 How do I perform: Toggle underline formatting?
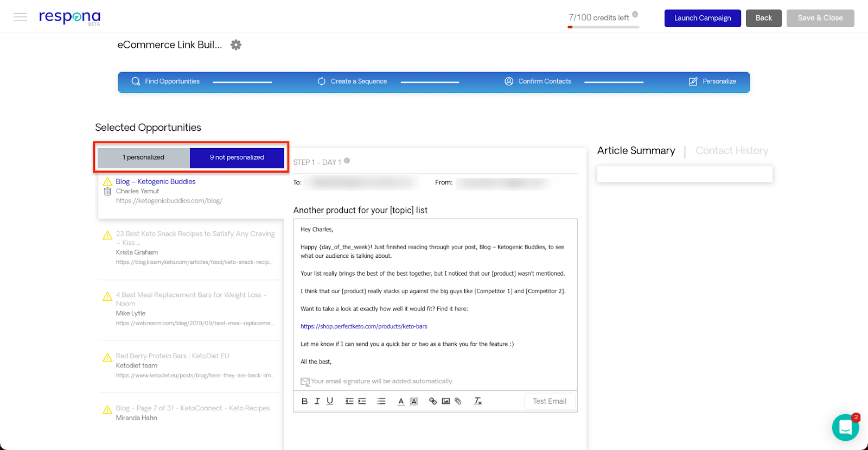click(x=330, y=401)
